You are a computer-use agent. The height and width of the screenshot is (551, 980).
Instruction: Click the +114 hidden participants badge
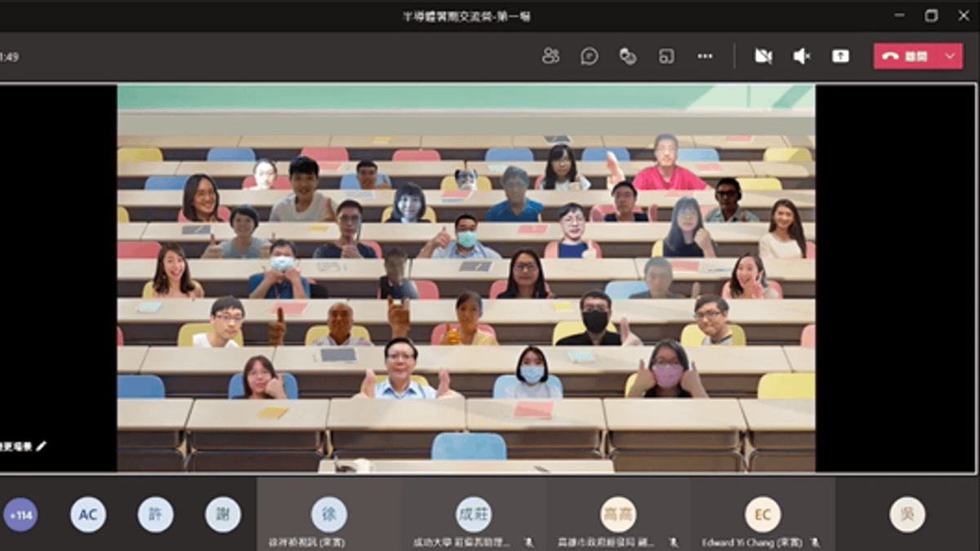pyautogui.click(x=20, y=514)
